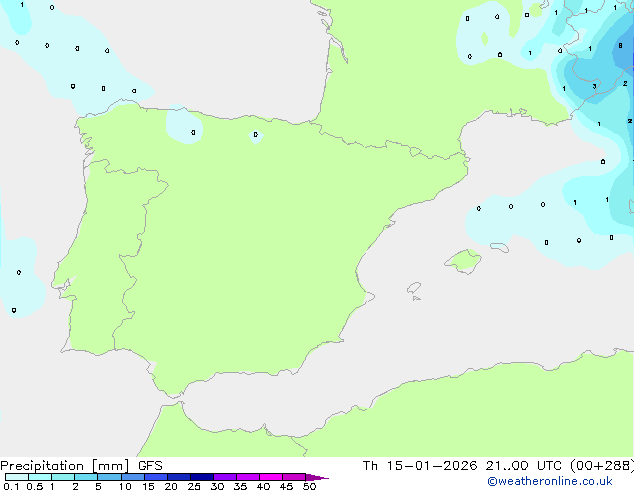Click the 'GFS' model label

coord(150,466)
